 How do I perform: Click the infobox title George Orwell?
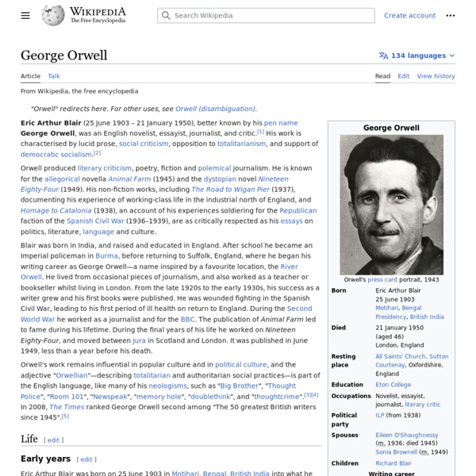[x=391, y=128]
